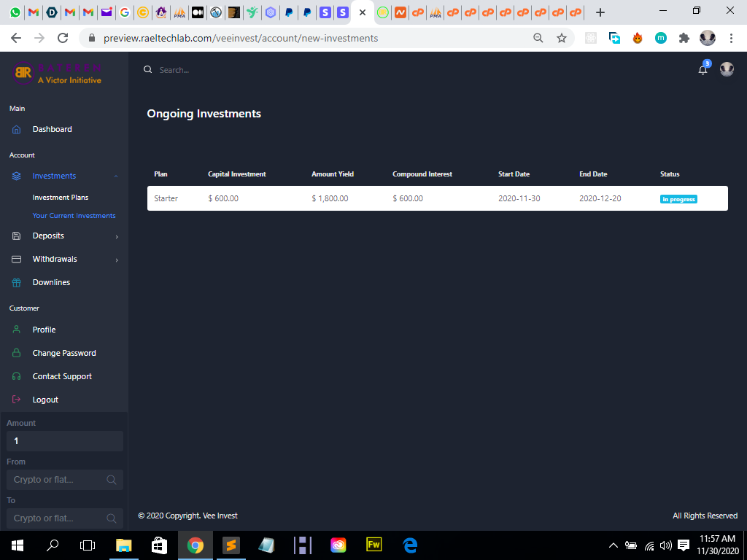Viewport: 747px width, 560px height.
Task: Select Change Password in the sidebar
Action: [64, 353]
